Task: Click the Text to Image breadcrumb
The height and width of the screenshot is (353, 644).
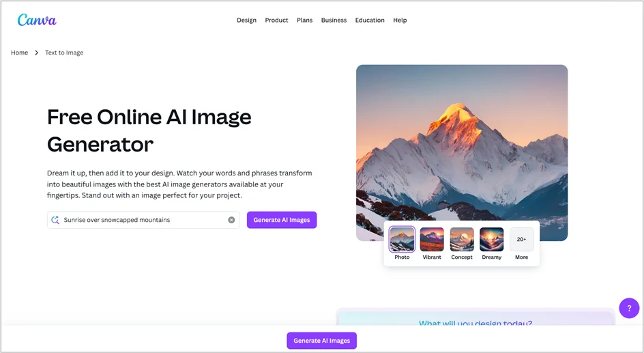Action: click(64, 53)
